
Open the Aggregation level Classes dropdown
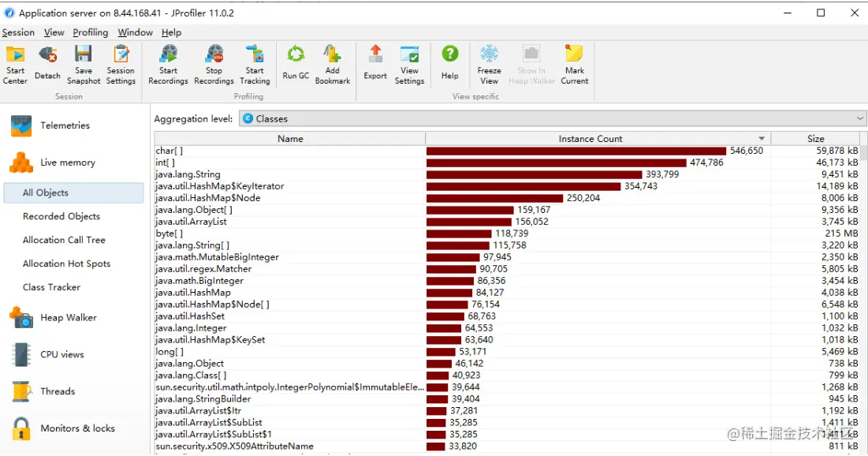(x=552, y=118)
